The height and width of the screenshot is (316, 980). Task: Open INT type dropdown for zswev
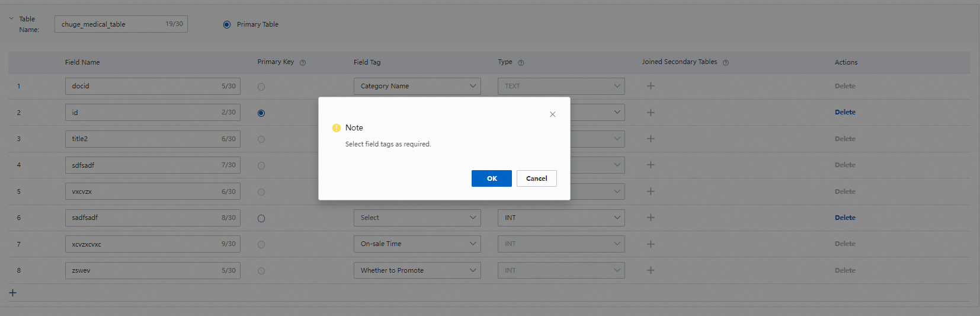[561, 270]
